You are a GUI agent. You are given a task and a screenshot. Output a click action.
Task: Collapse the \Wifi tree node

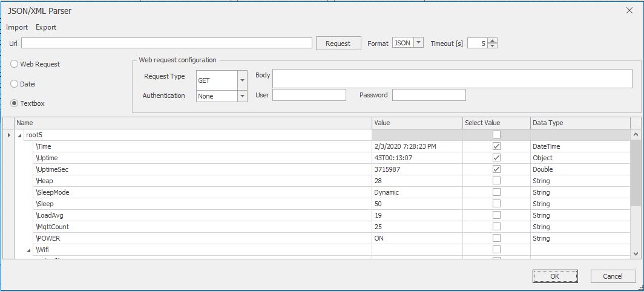29,249
